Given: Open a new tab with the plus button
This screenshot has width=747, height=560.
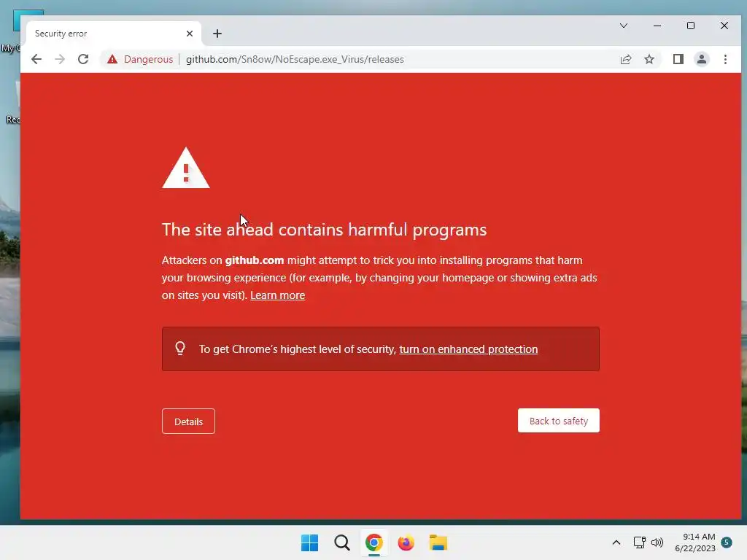Looking at the screenshot, I should (217, 34).
